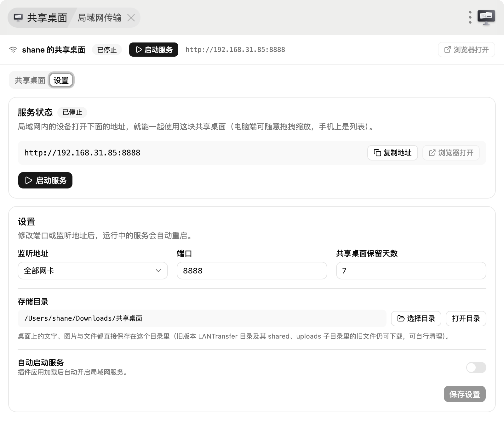Start service from the header 启动服务 button
Screen dimensions: 504x438
(x=154, y=50)
